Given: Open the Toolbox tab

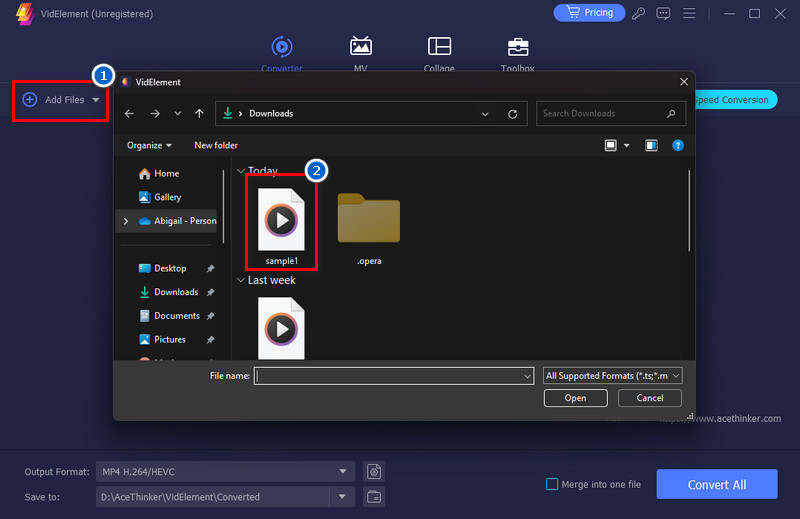Looking at the screenshot, I should click(x=517, y=54).
